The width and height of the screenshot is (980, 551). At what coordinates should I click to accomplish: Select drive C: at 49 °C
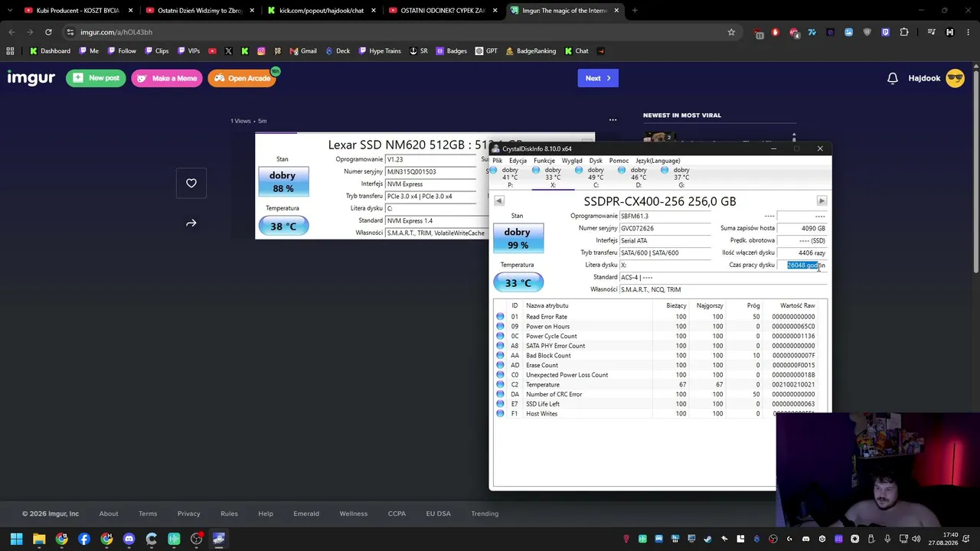[x=596, y=177]
